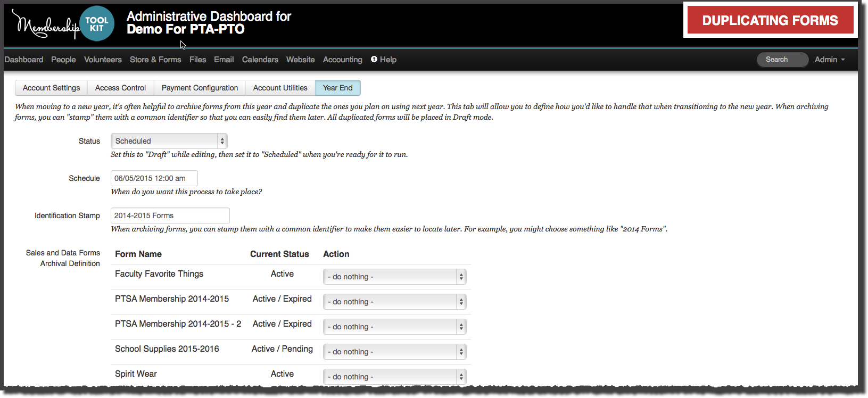Switch to the Access Control tab
Image resolution: width=868 pixels, height=398 pixels.
click(x=120, y=88)
